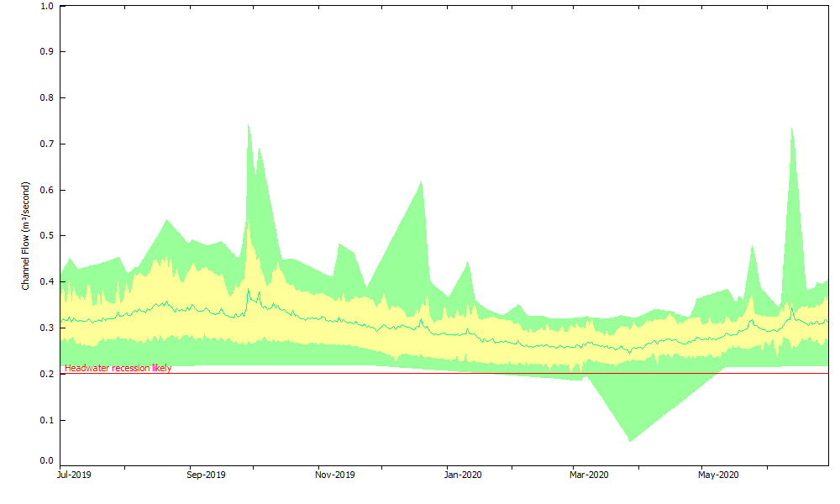Click the 'Headwater recession likely' red label

click(x=118, y=368)
